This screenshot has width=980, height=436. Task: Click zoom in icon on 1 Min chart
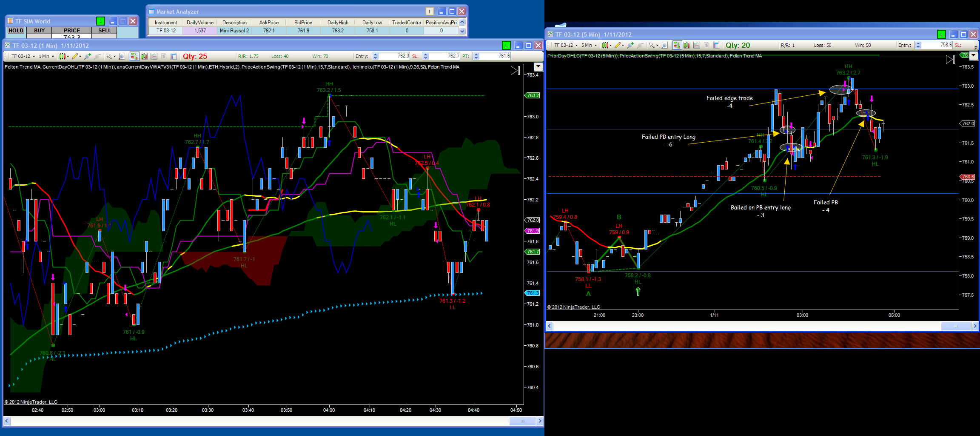coord(88,56)
